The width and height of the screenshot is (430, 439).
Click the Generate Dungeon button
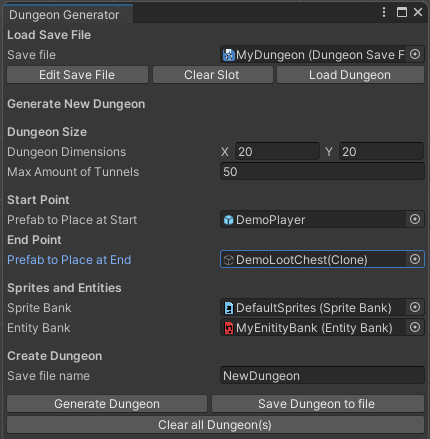click(107, 404)
